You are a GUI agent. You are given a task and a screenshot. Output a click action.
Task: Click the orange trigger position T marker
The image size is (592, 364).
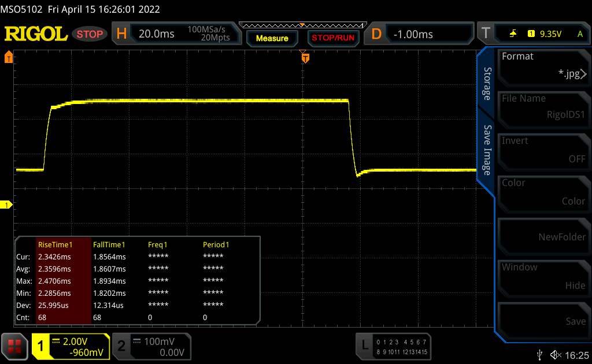(x=305, y=58)
